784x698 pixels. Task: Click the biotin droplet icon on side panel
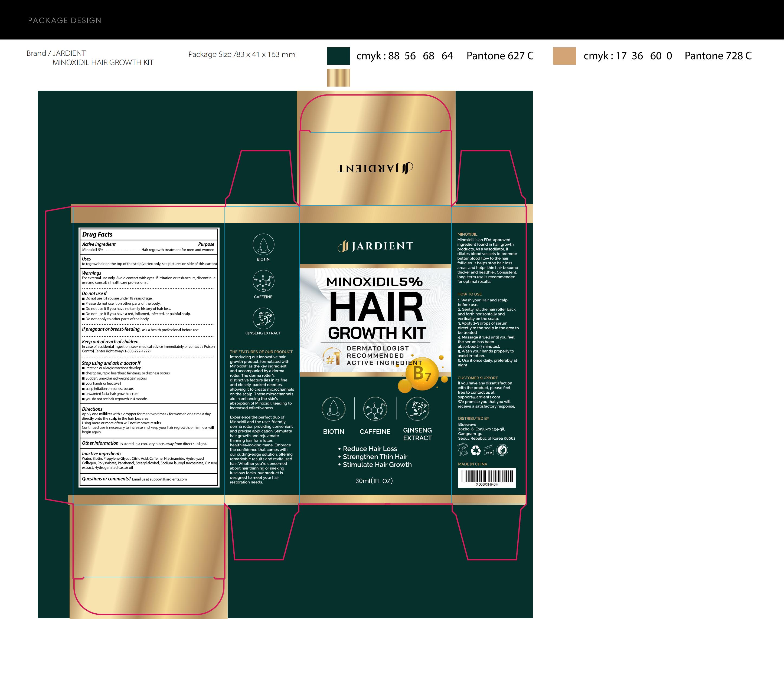(x=263, y=244)
